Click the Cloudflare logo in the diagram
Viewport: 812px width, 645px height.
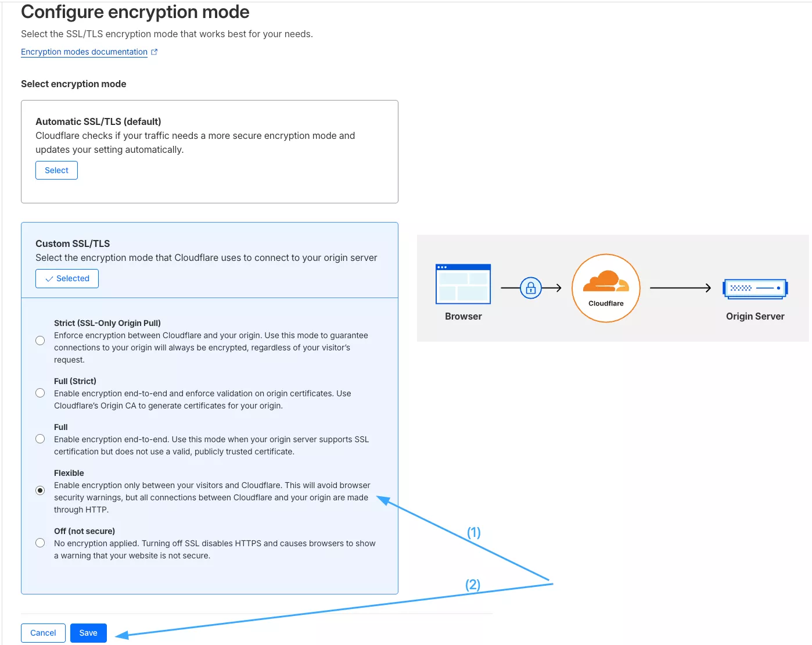(606, 284)
